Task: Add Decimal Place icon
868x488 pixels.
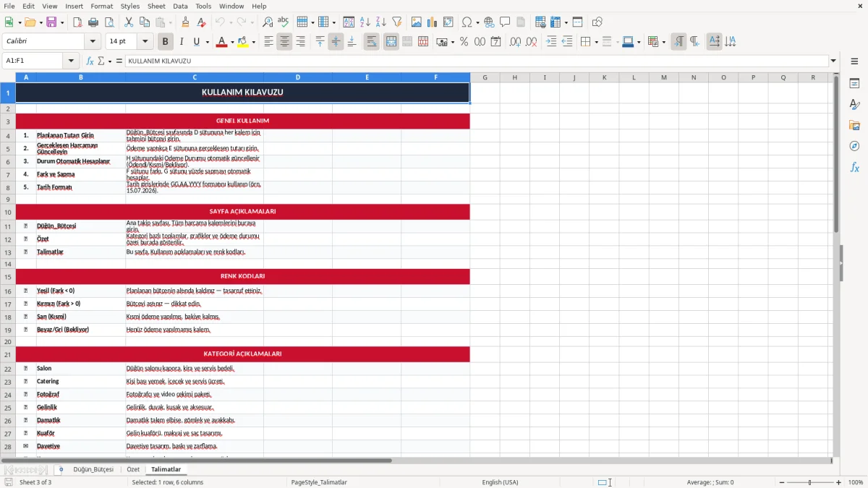Action: point(516,42)
